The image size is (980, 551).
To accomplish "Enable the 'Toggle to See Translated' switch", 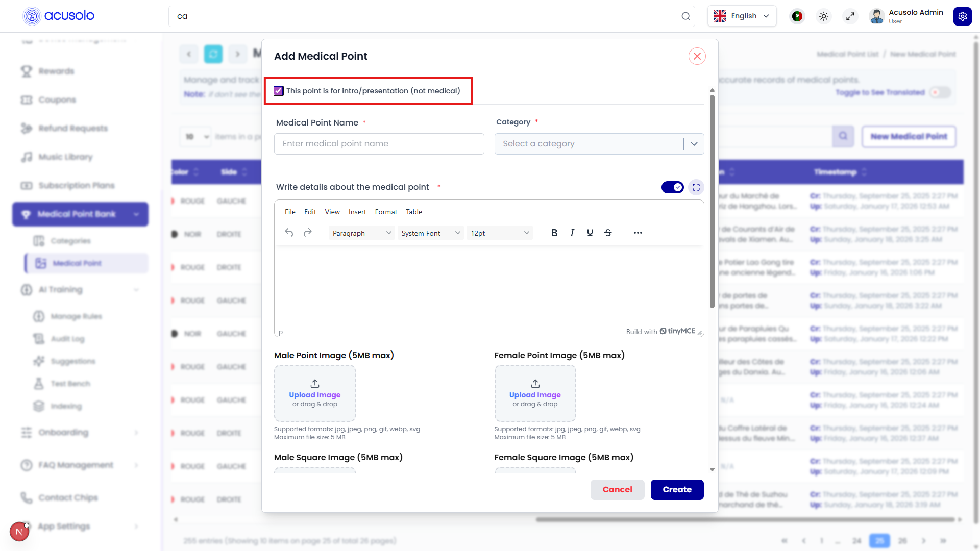I will pyautogui.click(x=940, y=92).
